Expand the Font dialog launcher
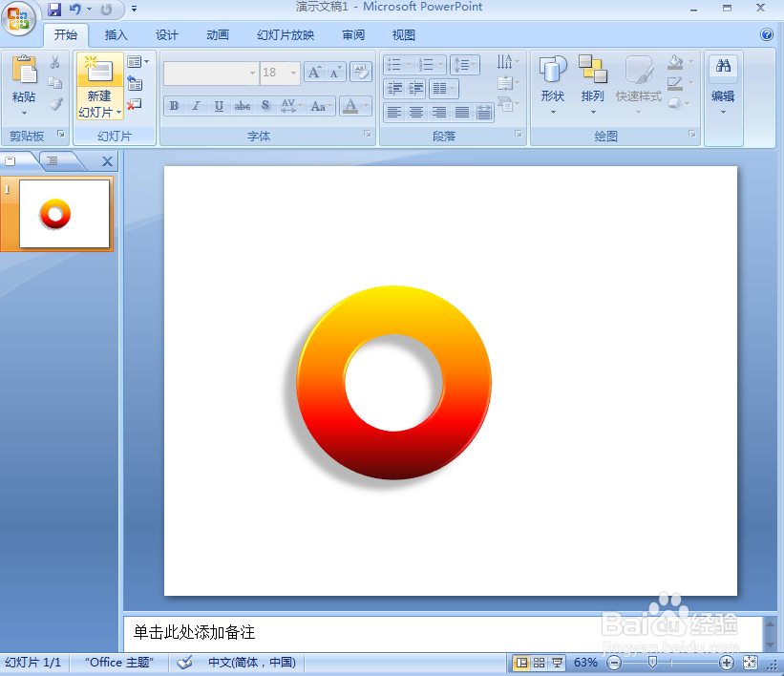784x676 pixels. pyautogui.click(x=368, y=134)
